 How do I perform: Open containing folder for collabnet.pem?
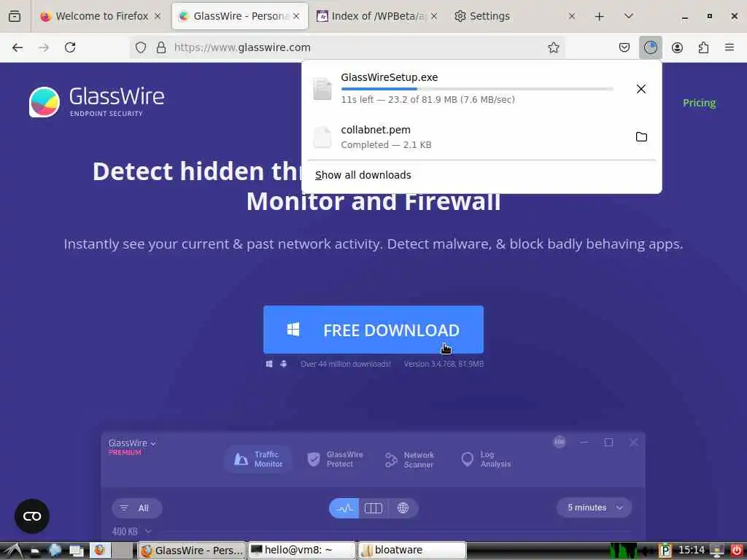point(641,137)
